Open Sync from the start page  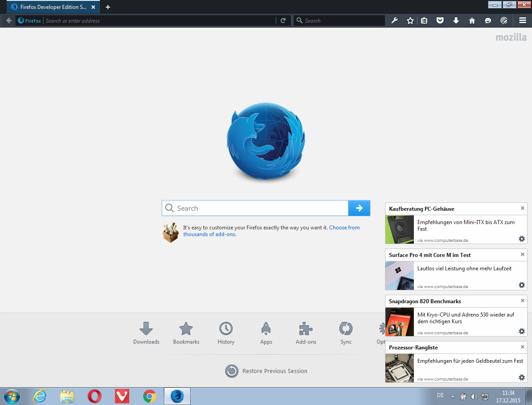[346, 333]
